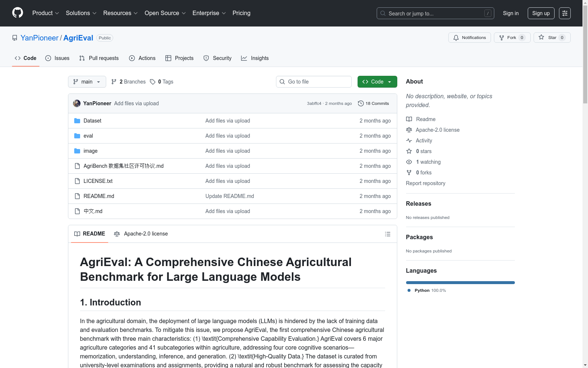Click the fork icon next to 0 forks
Viewport: 588px width, 368px height.
(x=409, y=173)
